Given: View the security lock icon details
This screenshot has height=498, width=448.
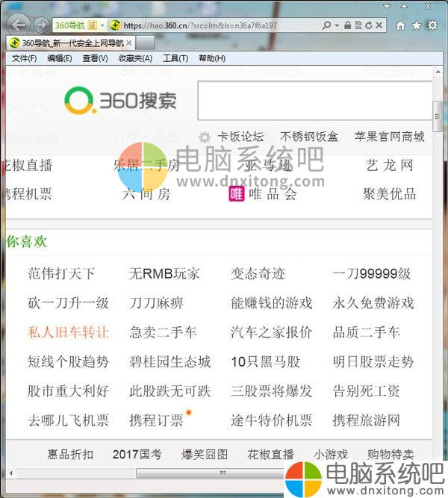Looking at the screenshot, I should (348, 25).
